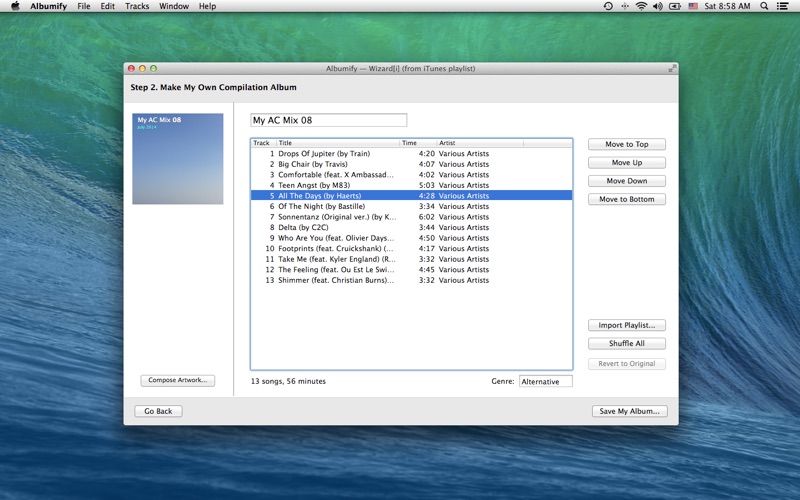The image size is (800, 500).
Task: Click the Move to Top button
Action: [x=627, y=144]
